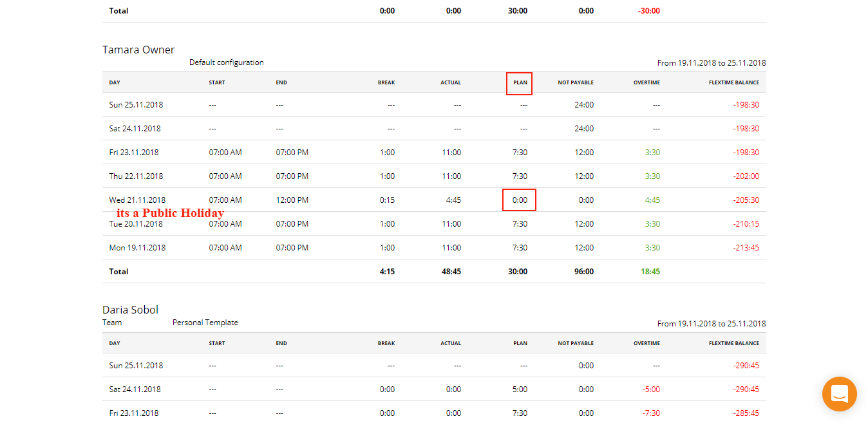Select the Tamara Owner employee heading

pyautogui.click(x=138, y=50)
